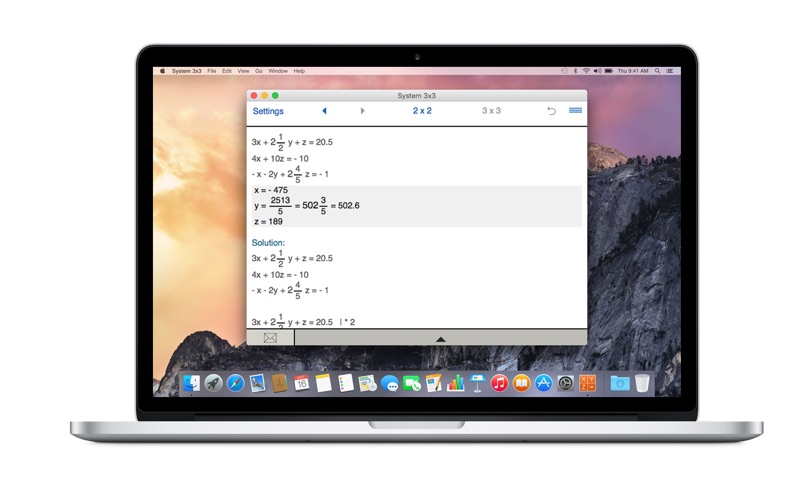This screenshot has height=500, width=800.
Task: Click the blue left arrow (previous)
Action: 324,111
